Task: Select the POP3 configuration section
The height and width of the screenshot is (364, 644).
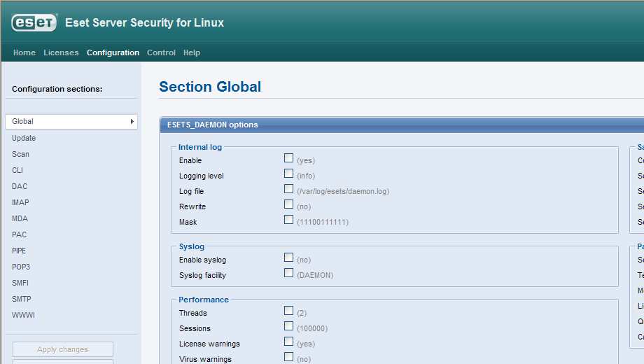Action: click(x=21, y=267)
